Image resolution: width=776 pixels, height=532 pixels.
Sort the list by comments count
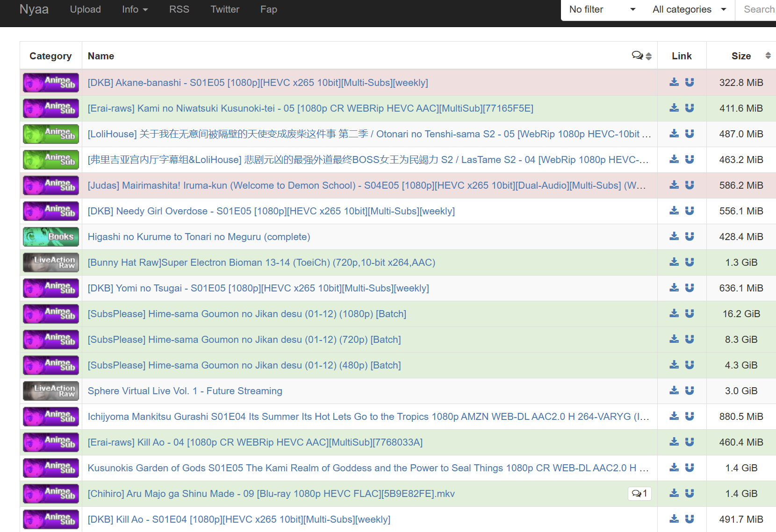tap(641, 56)
